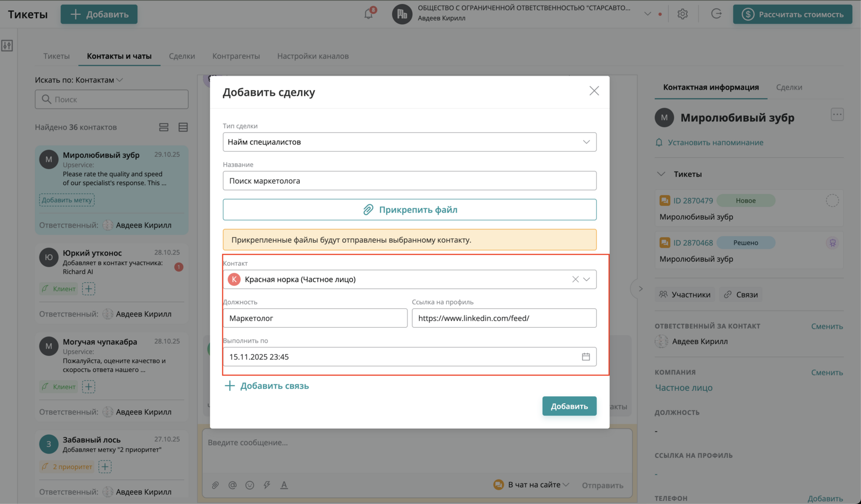Screen dimensions: 861x504
Task: Switch to compact contact list view
Action: (183, 127)
